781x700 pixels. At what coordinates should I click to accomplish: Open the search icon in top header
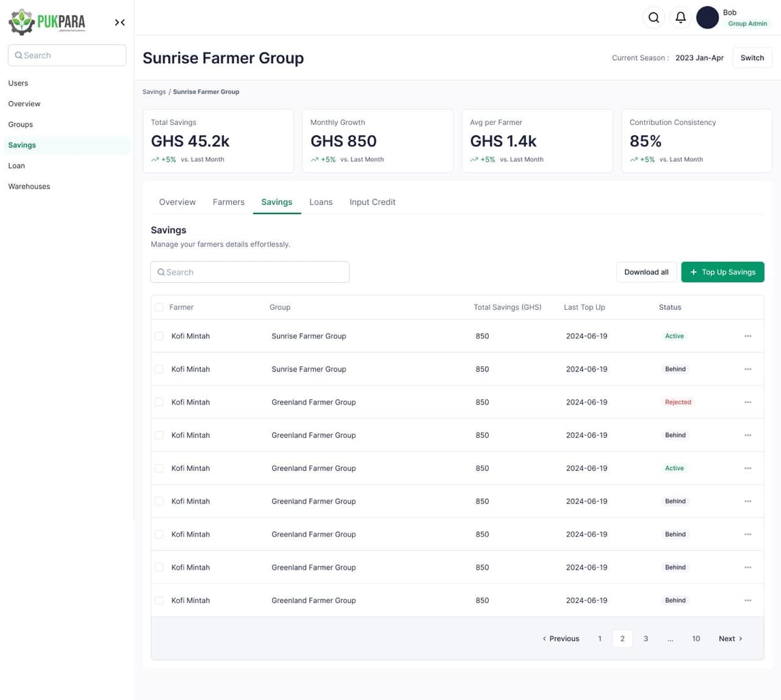653,18
